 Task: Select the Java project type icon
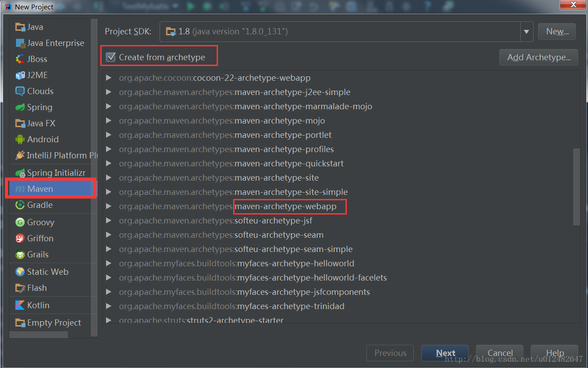tap(20, 27)
